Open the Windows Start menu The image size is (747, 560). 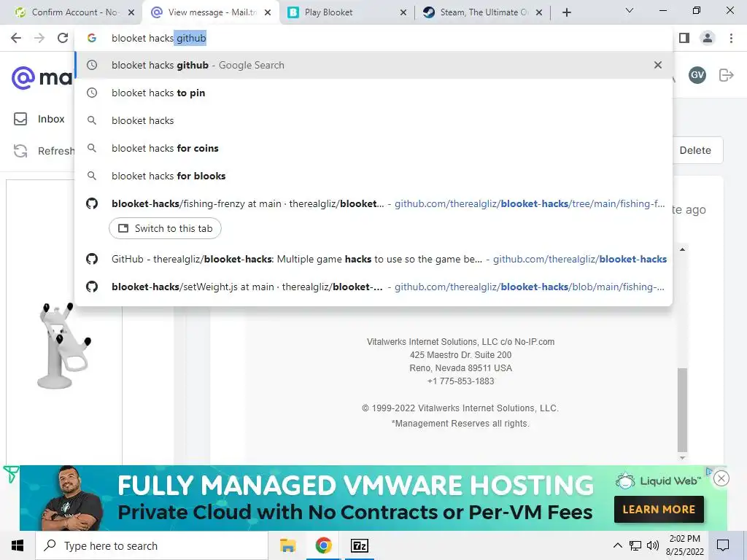[x=18, y=545]
